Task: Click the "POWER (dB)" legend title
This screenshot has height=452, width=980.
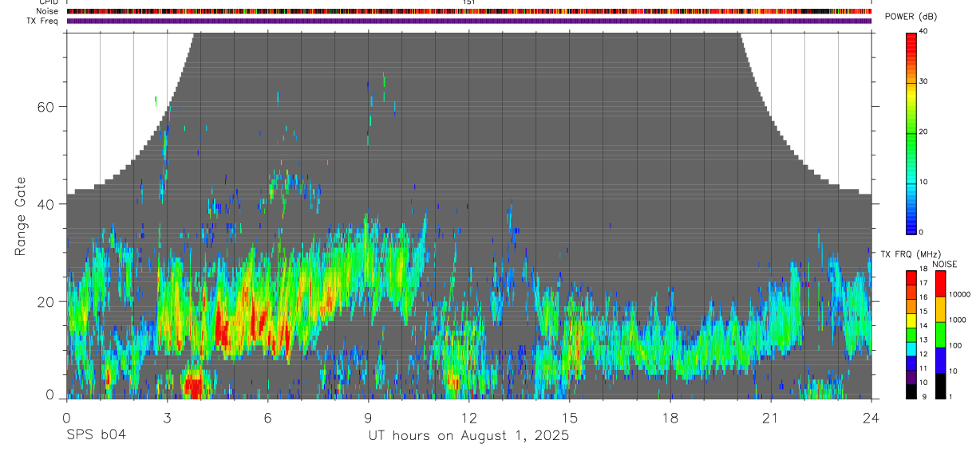Action: point(911,17)
